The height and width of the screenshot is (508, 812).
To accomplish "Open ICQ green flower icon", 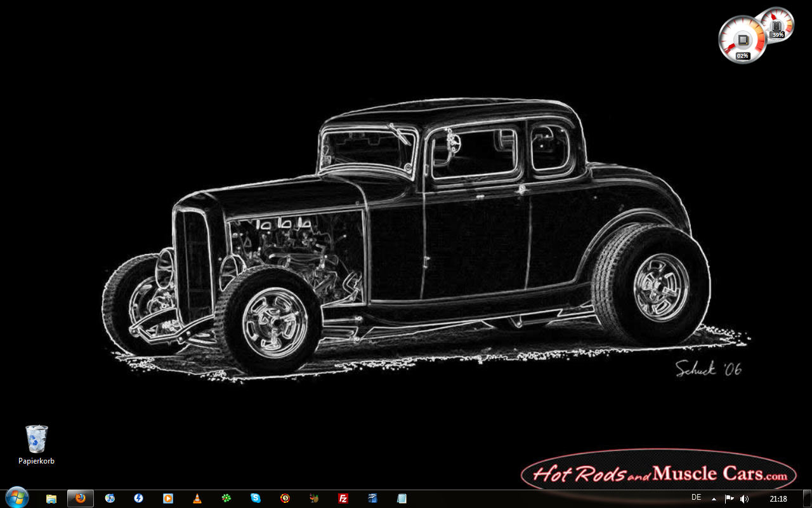I will point(226,498).
